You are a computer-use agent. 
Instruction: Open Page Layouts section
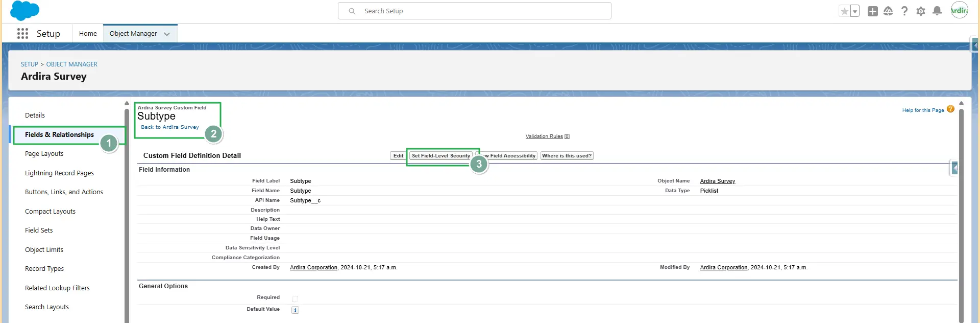click(44, 154)
